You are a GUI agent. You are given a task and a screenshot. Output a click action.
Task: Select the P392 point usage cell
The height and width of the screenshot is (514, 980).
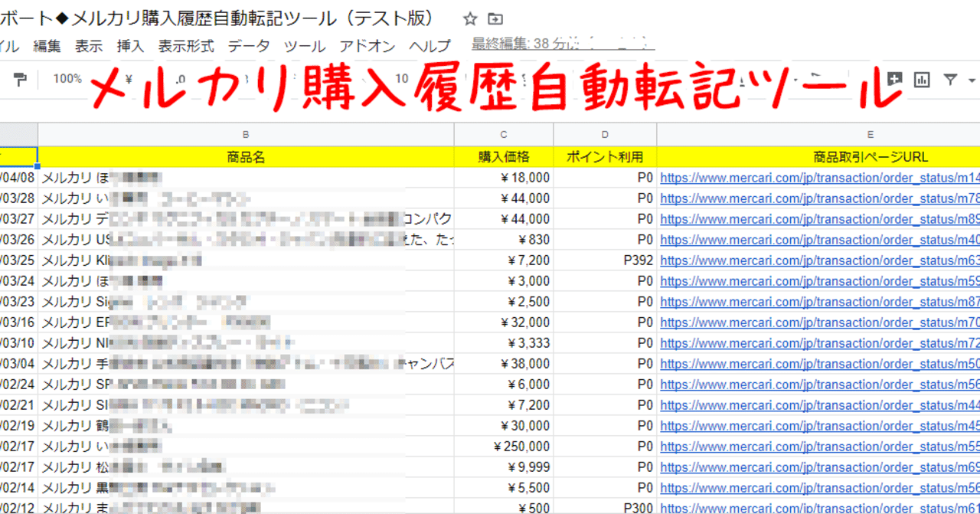[x=605, y=260]
